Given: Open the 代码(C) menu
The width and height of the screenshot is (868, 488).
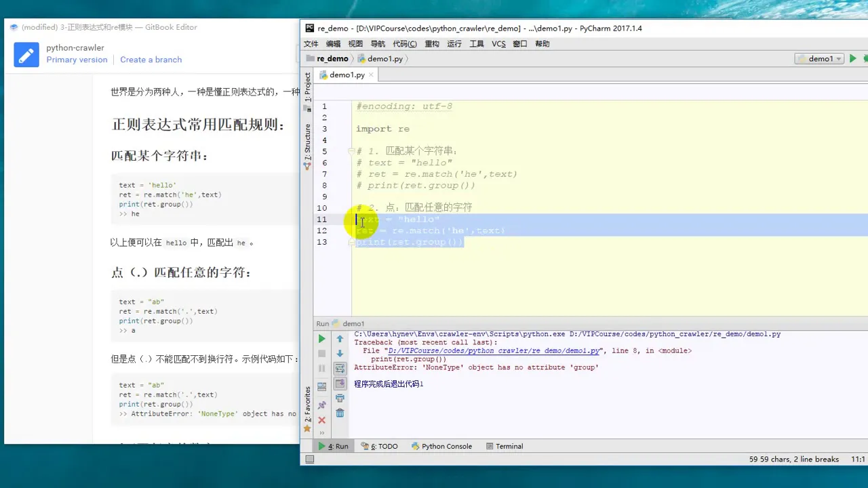Looking at the screenshot, I should 405,44.
